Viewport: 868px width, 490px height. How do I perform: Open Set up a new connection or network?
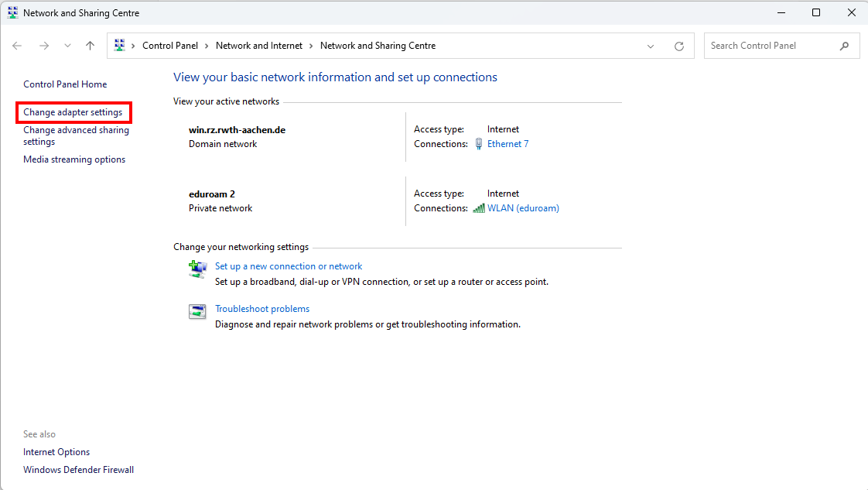point(289,266)
